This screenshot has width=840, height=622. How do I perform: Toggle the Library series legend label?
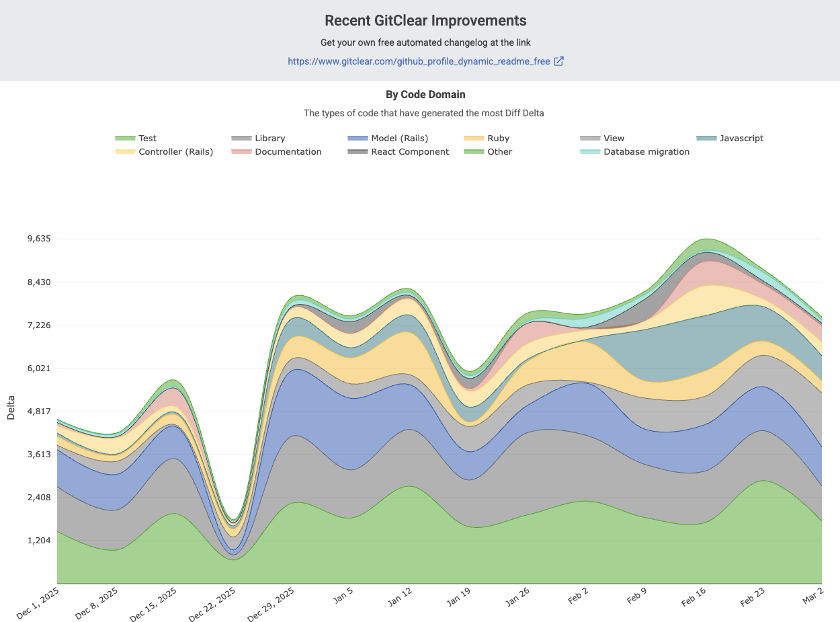point(269,139)
